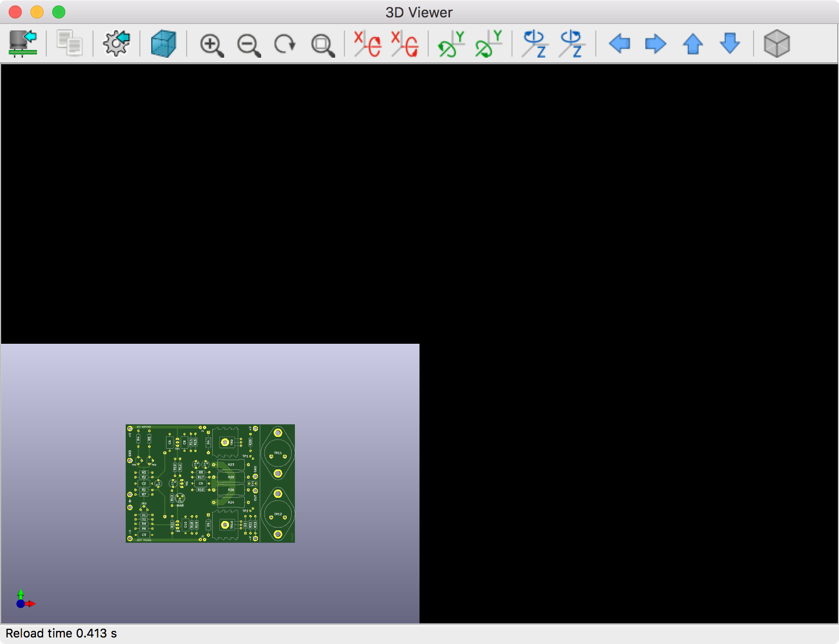Screen dimensions: 839x644
Task: Move the board up with the blue arrow
Action: coord(693,44)
